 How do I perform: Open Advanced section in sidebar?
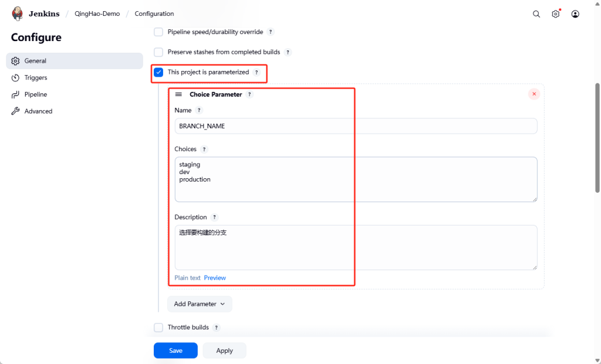pos(38,111)
